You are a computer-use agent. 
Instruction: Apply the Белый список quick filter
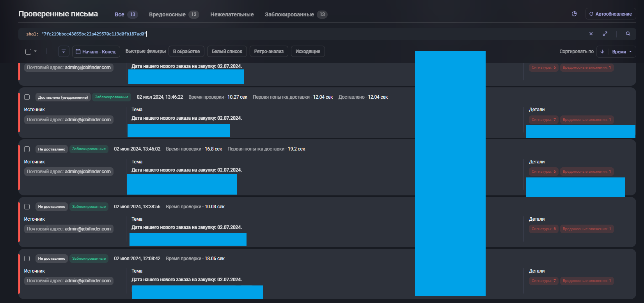click(x=227, y=51)
